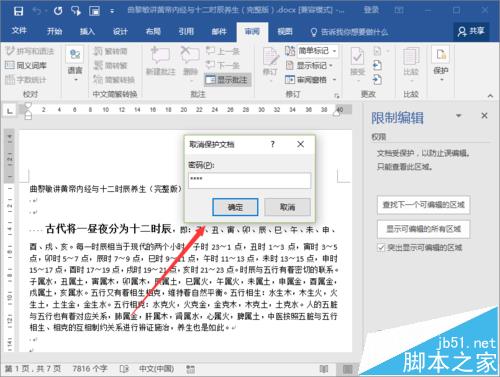Toggle highlight editable regions checkbox
The height and width of the screenshot is (377, 500).
coord(381,247)
